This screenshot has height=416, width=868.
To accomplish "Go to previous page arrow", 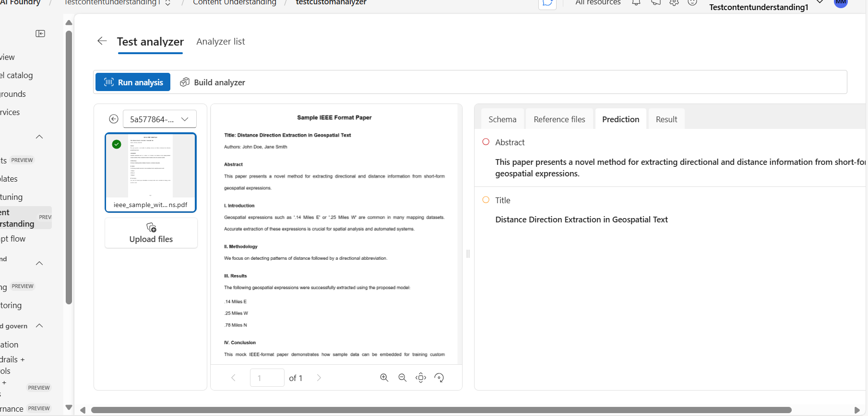I will click(x=233, y=378).
